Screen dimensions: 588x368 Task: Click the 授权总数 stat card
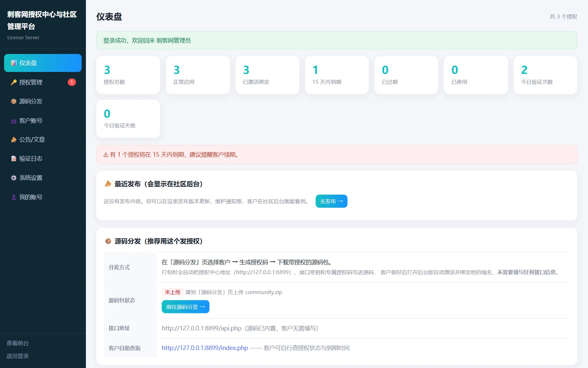(x=128, y=75)
